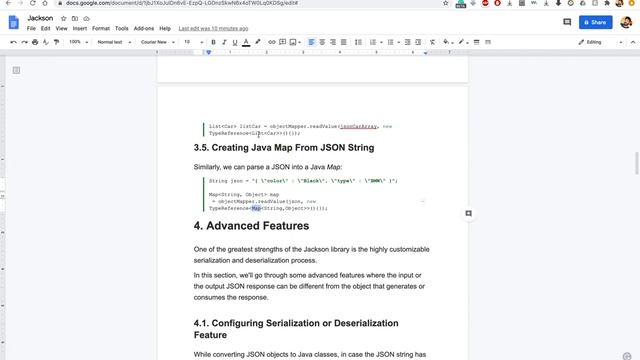Viewport: 640px width, 360px height.
Task: Expand numbered list style options
Action: coord(381,42)
